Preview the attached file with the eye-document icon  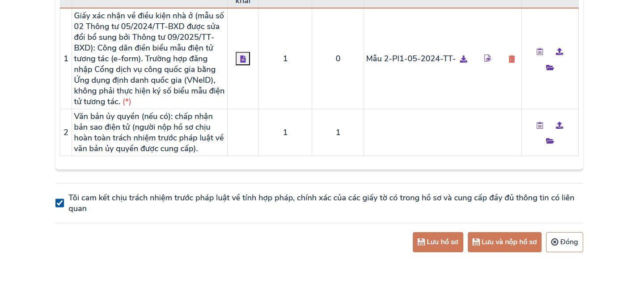(487, 58)
